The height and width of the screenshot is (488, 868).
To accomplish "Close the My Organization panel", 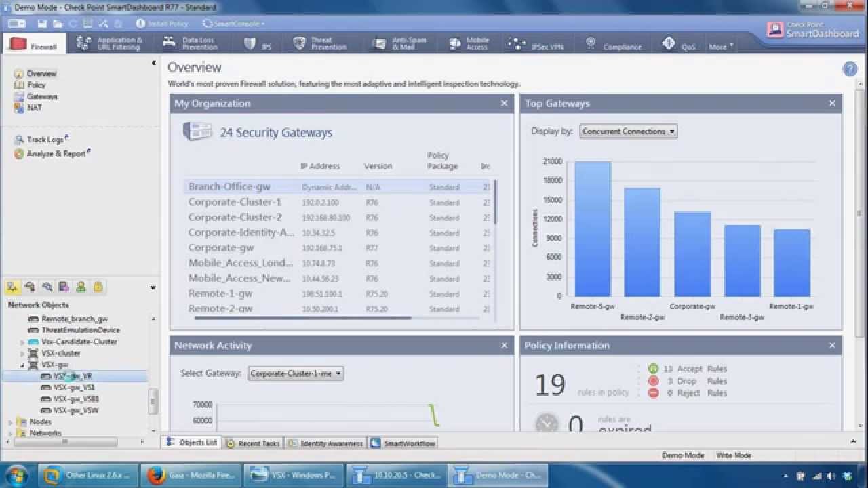I will [504, 103].
